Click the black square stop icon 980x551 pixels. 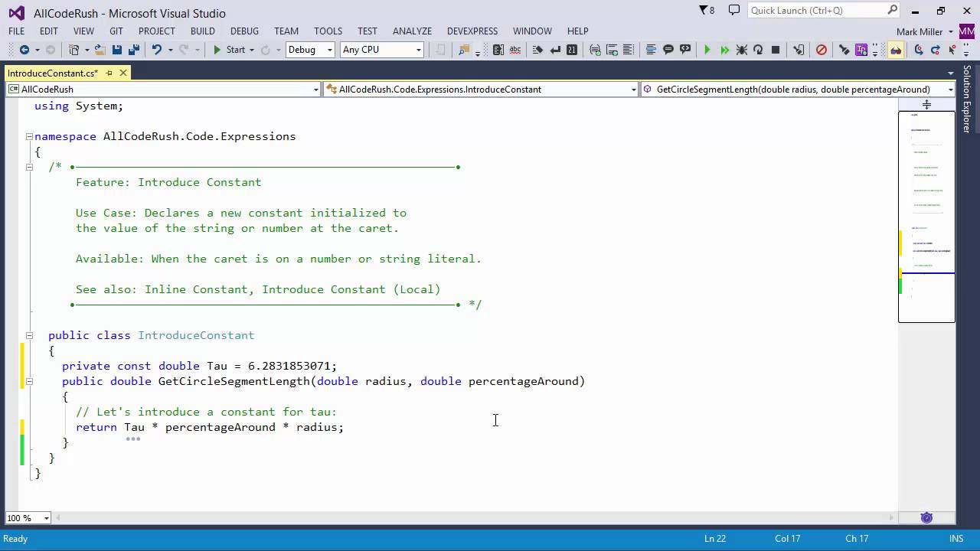[x=775, y=50]
